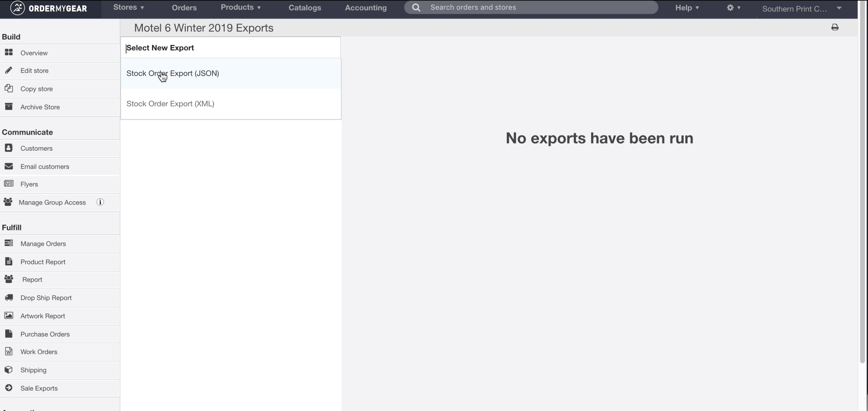Click the info icon beside Manage Group Access
The image size is (868, 411).
(100, 202)
